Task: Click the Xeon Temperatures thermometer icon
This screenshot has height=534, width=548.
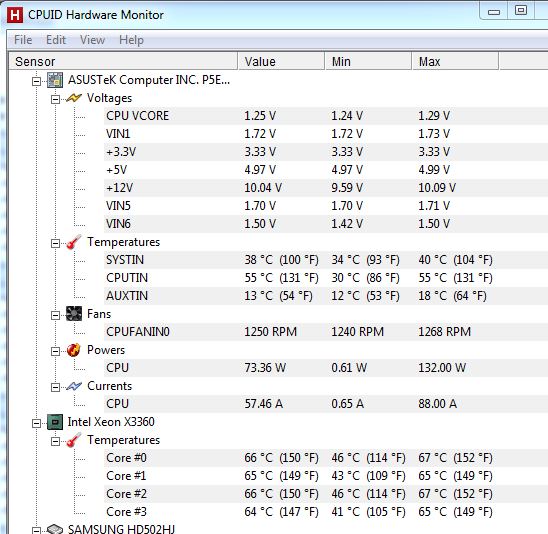Action: [x=74, y=440]
